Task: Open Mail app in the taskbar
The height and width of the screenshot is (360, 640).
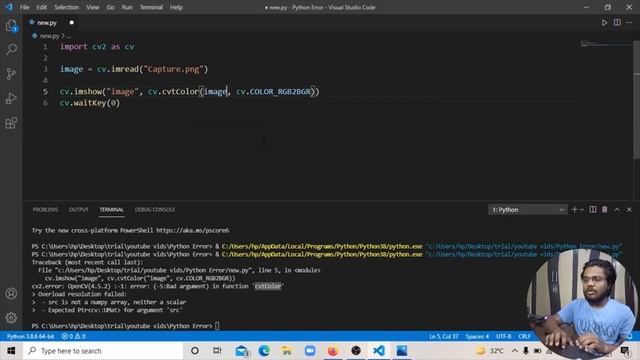Action: tap(242, 351)
